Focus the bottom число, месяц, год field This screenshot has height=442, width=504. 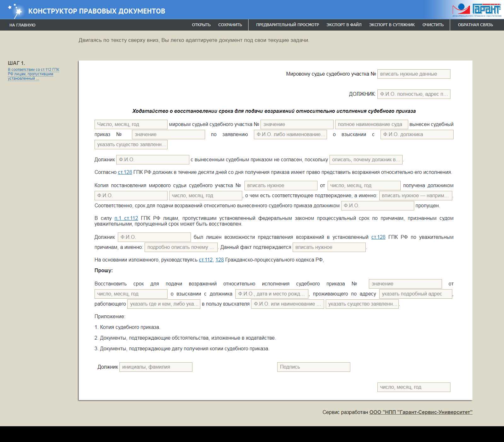pyautogui.click(x=414, y=387)
